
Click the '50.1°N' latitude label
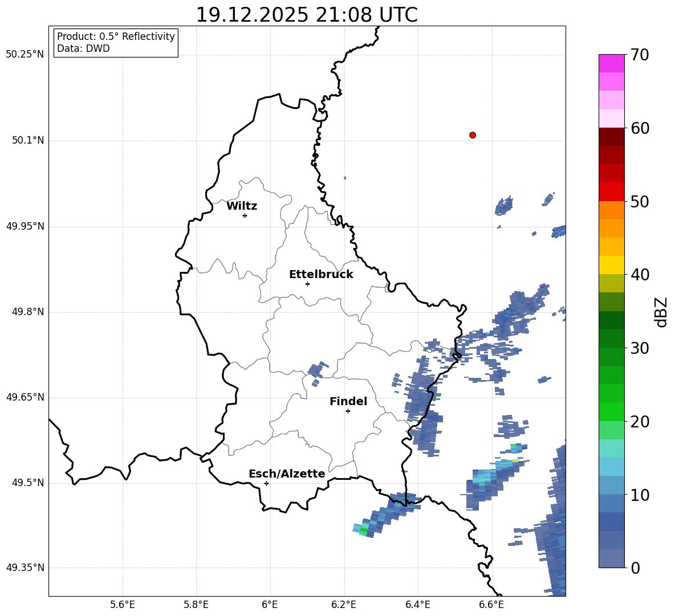point(29,140)
